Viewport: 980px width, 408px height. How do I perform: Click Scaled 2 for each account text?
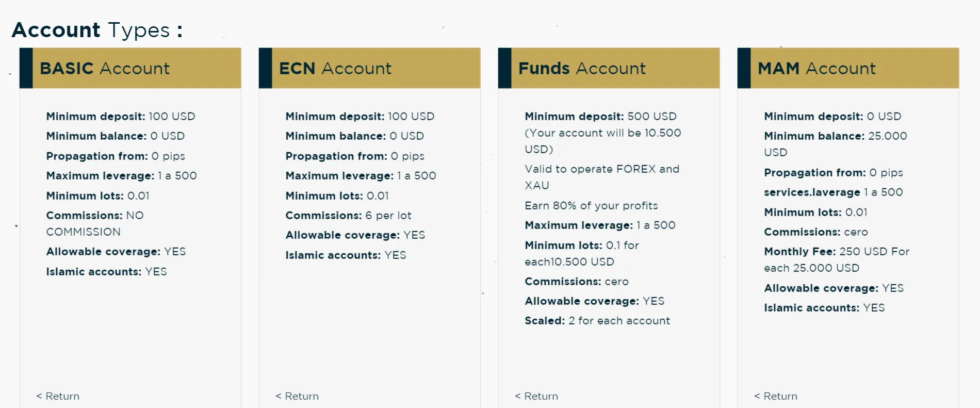coord(597,321)
